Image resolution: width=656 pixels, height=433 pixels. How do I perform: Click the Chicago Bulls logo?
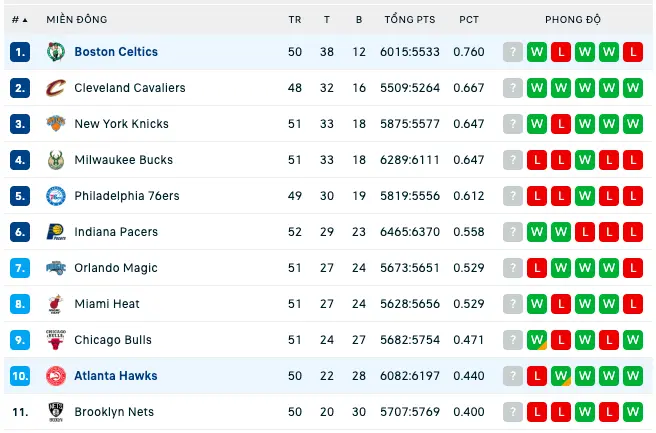coord(56,340)
